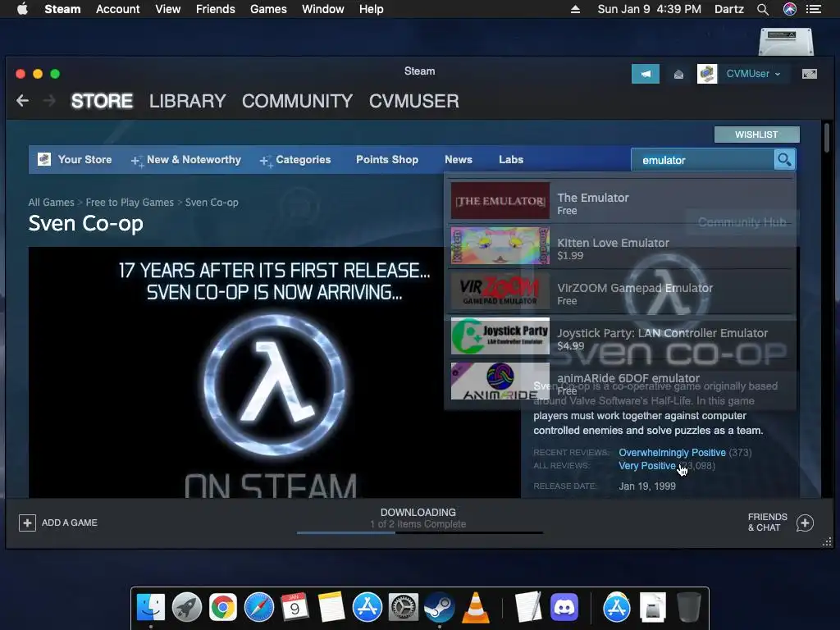The width and height of the screenshot is (840, 630).
Task: Click All Games breadcrumb link
Action: coord(52,203)
